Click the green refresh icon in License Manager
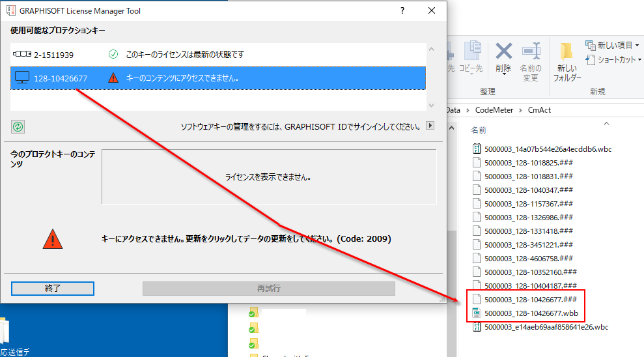 tap(18, 126)
